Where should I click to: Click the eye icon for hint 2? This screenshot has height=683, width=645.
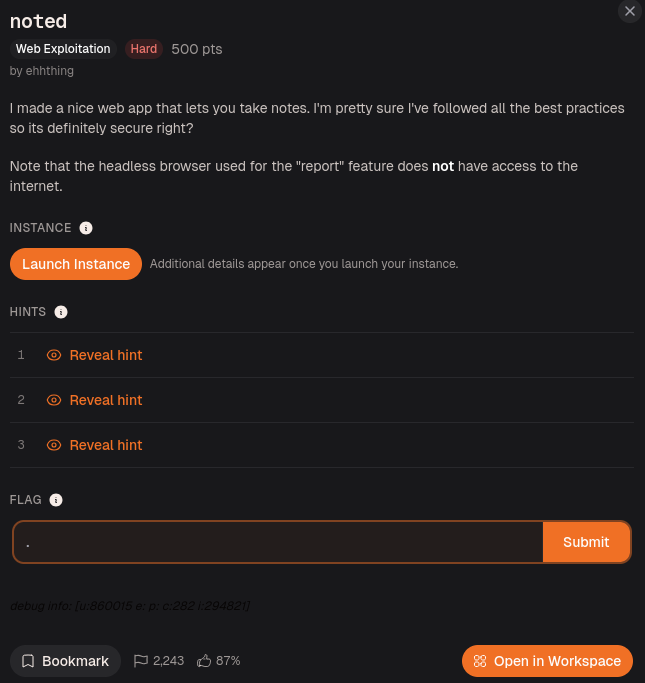[x=54, y=400]
